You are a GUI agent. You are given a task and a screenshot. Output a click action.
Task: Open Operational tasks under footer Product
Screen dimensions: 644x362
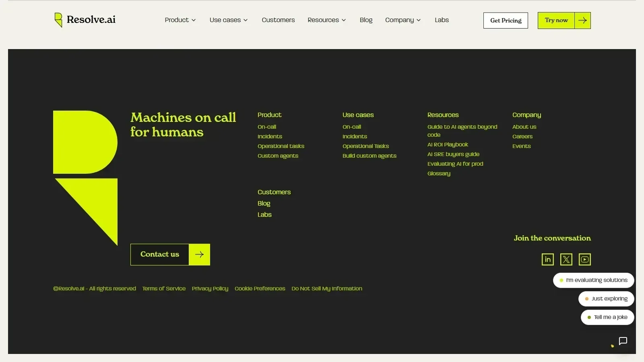click(x=281, y=146)
